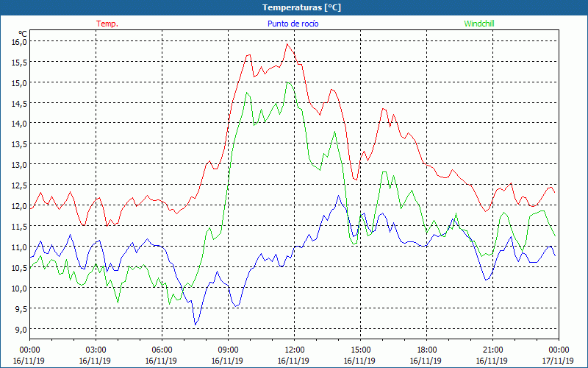Screen dimensions: 588x368
Task: Click the 14,0 y-axis value
Action: pyautogui.click(x=20, y=123)
